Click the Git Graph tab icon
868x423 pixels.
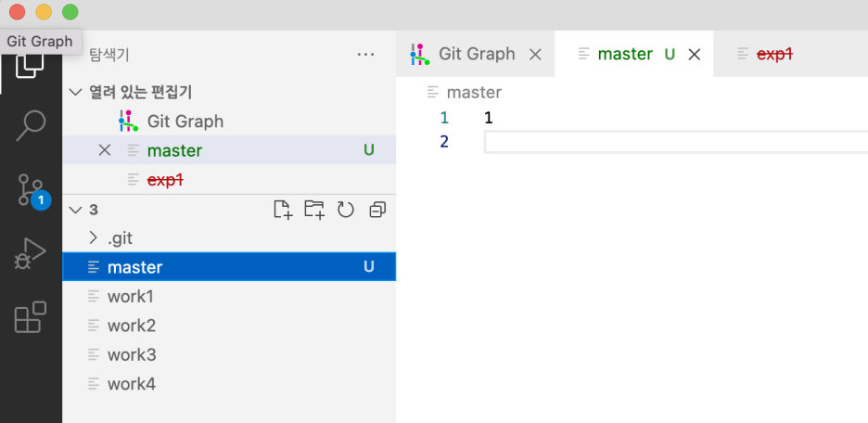point(419,54)
